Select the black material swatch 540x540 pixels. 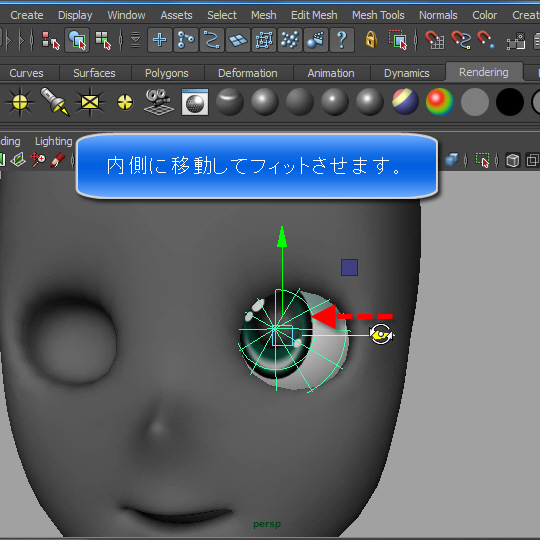tap(510, 102)
